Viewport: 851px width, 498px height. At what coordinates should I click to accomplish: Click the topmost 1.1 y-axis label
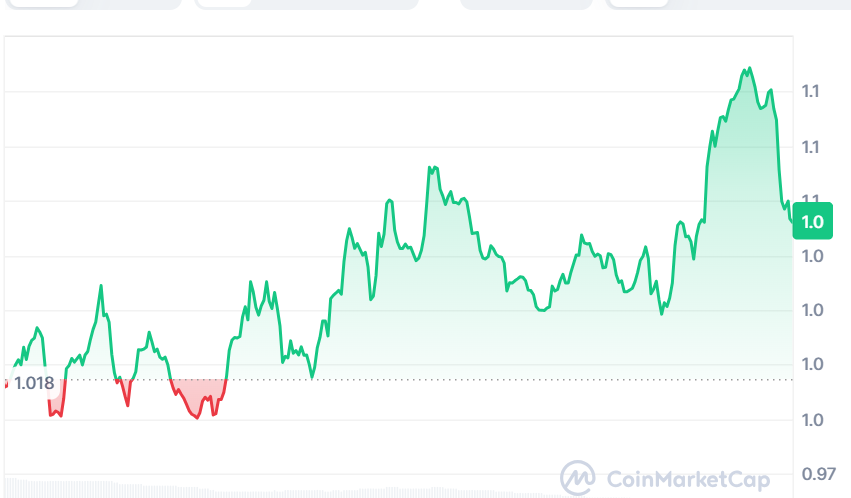(811, 92)
